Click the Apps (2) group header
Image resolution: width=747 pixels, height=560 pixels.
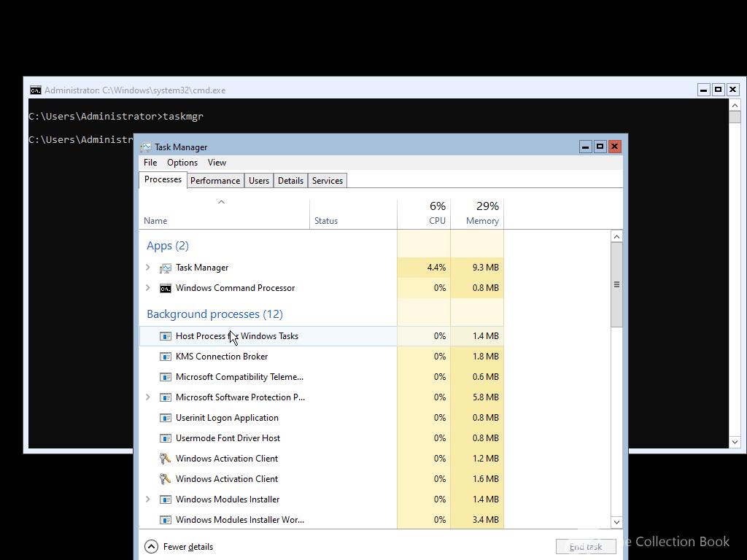[168, 246]
